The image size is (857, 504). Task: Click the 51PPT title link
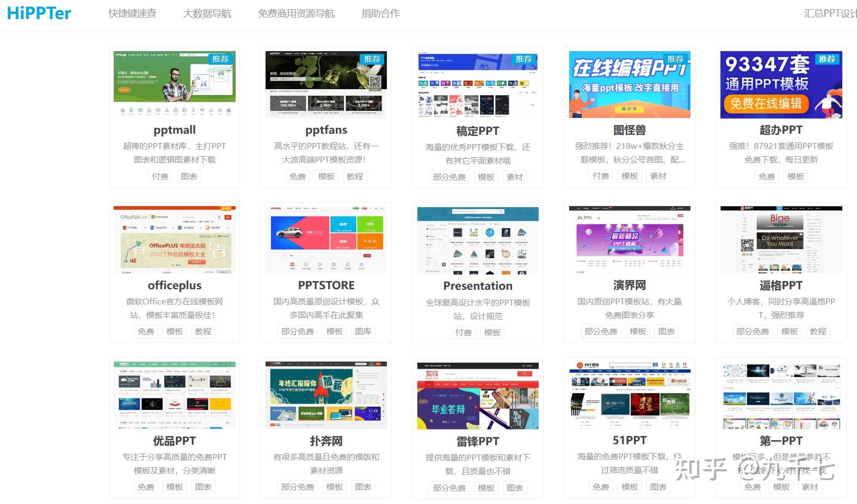coord(630,440)
